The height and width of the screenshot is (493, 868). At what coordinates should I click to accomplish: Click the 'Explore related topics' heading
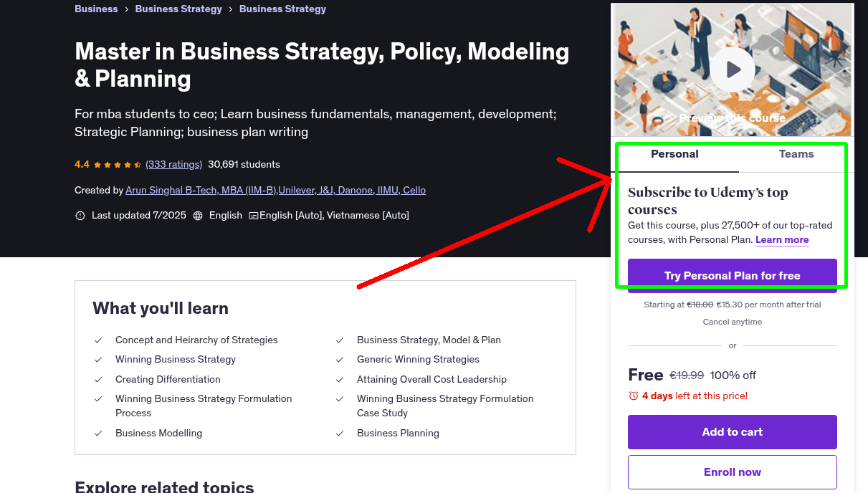(x=164, y=487)
